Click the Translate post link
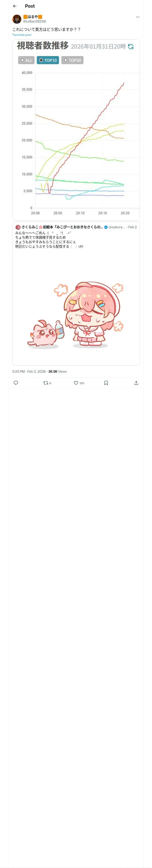Screen dimensions: 152x868 pos(22,35)
